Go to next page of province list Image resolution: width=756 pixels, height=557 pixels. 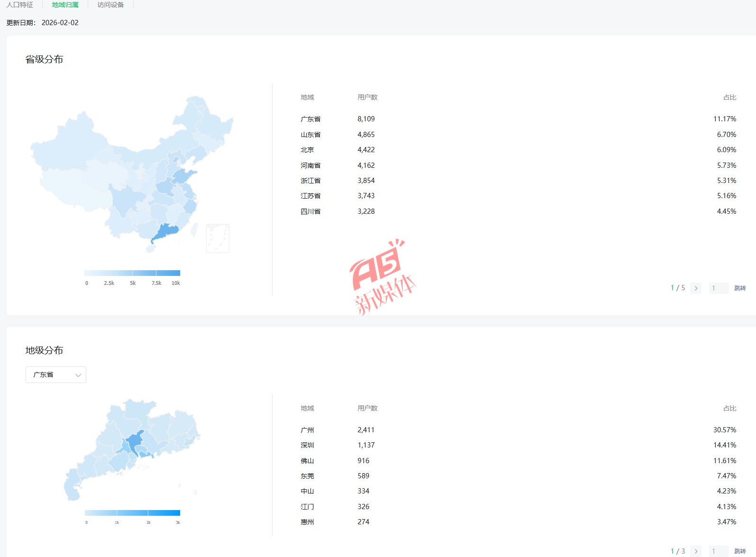[696, 288]
